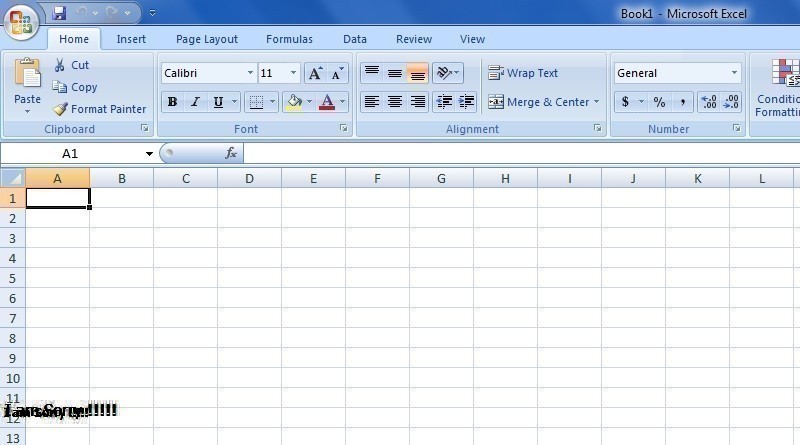
Task: Go to the Data tab
Action: point(355,39)
